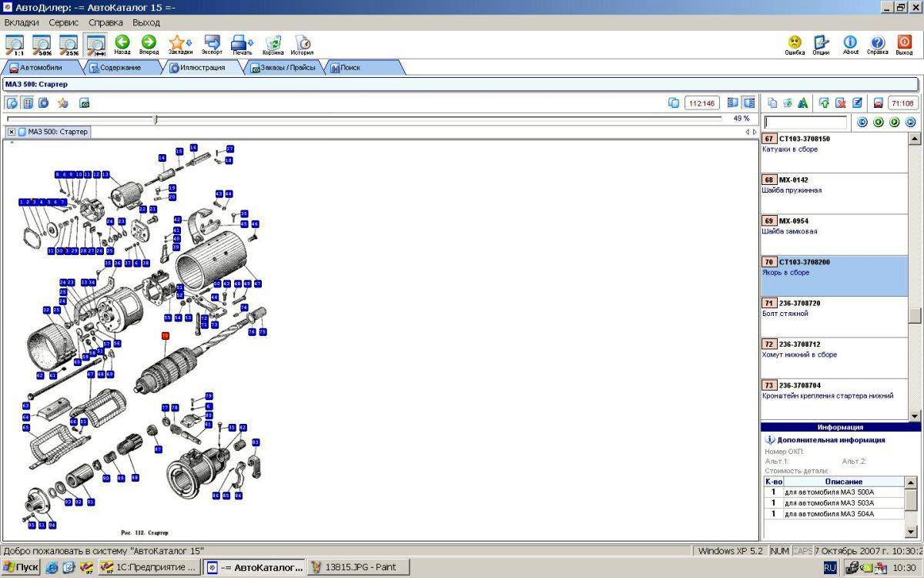Click the parts search input field
Viewport: 924px width, 578px height.
click(805, 123)
